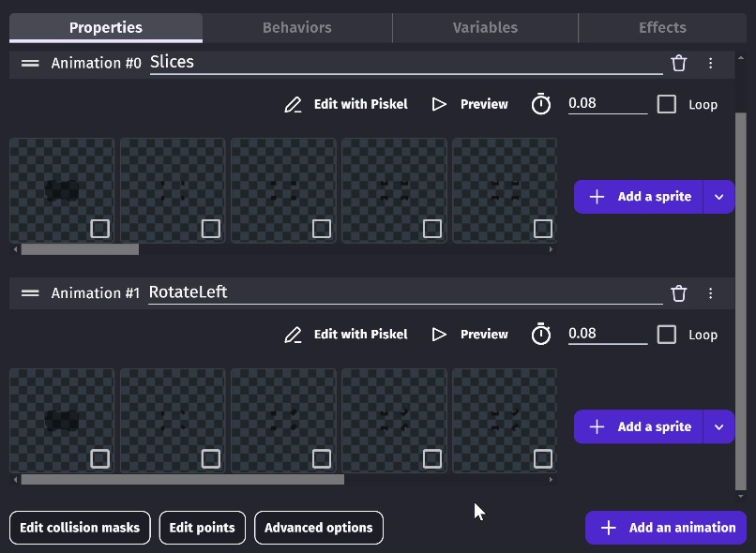Enable Loop for the RotateLeft animation
756x553 pixels.
(x=667, y=335)
